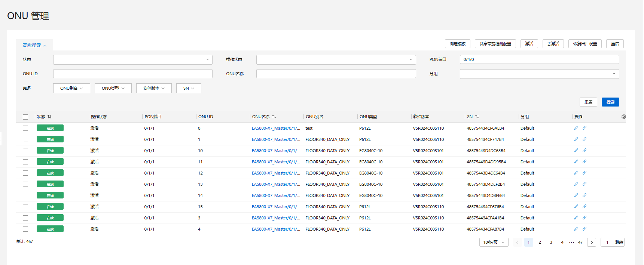
Task: Go to page 4
Action: 562,242
